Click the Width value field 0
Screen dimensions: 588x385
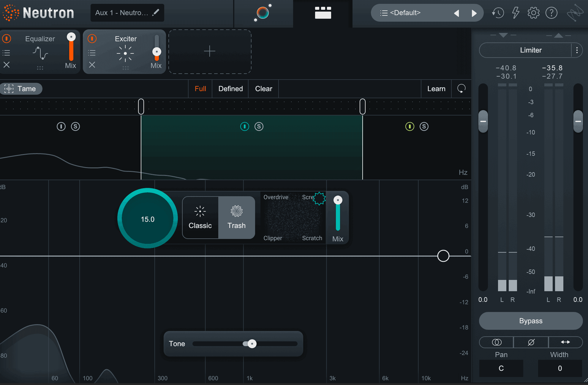[560, 368]
